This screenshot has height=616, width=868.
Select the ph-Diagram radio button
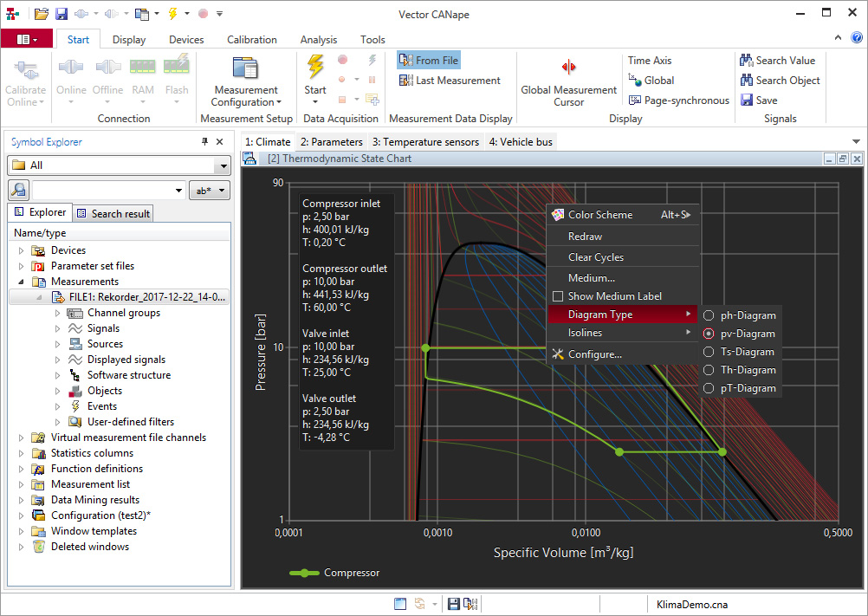coord(709,315)
